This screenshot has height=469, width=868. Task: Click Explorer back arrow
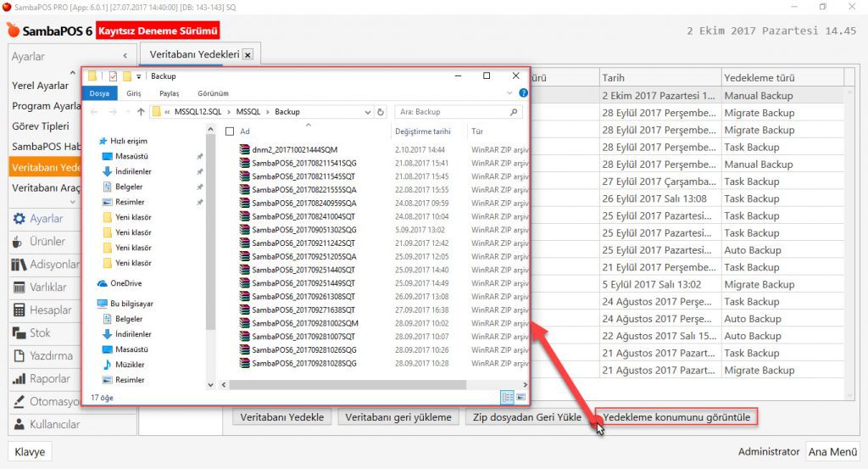[x=95, y=112]
